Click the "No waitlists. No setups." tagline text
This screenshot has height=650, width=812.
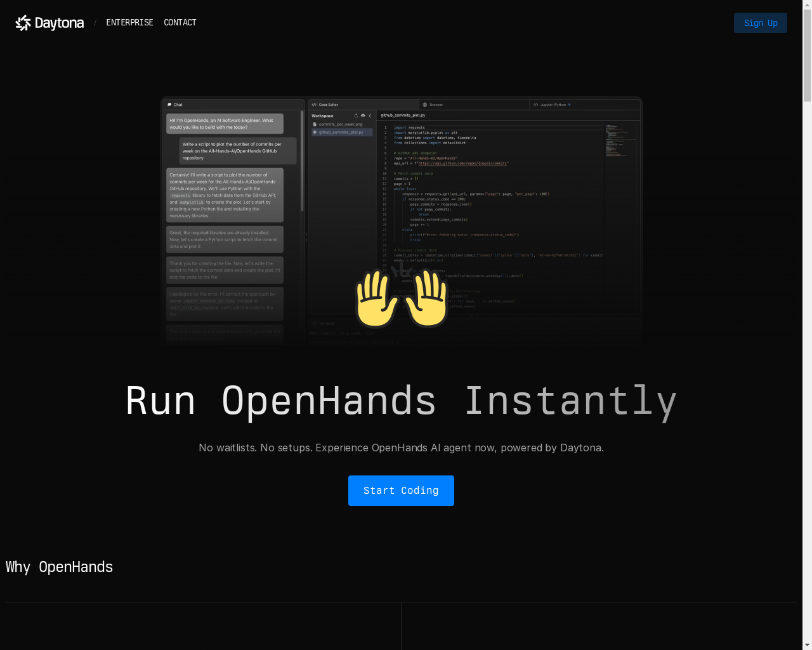pyautogui.click(x=401, y=448)
